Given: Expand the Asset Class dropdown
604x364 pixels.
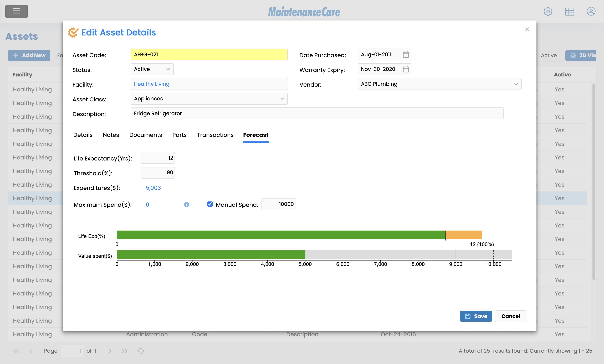Looking at the screenshot, I should pyautogui.click(x=209, y=99).
